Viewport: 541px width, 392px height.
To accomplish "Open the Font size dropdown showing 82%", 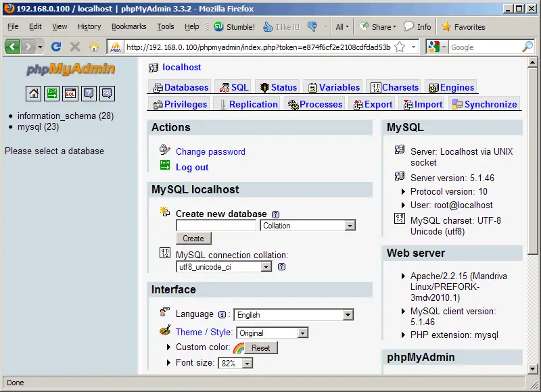I will coord(235,364).
